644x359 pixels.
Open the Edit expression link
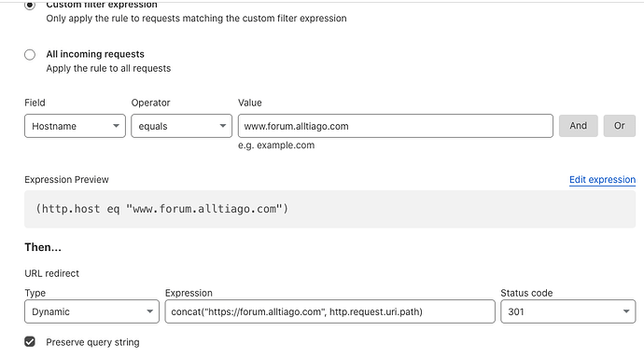pyautogui.click(x=602, y=180)
